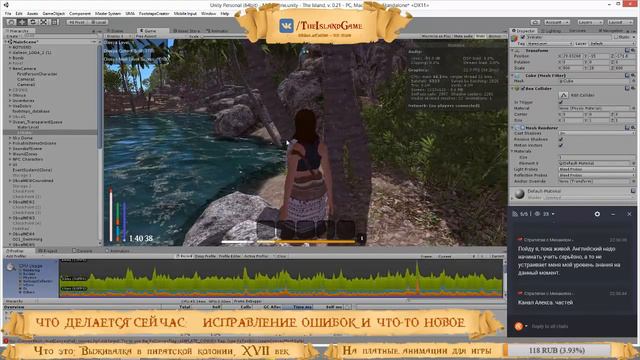The width and height of the screenshot is (640, 360).
Task: Open the Layer dropdown in Inspector
Action: click(611, 43)
